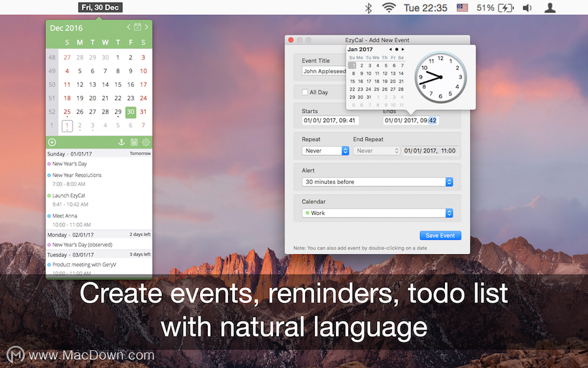This screenshot has height=368, width=588.
Task: Click Dec 2016 month title
Action: coord(67,28)
